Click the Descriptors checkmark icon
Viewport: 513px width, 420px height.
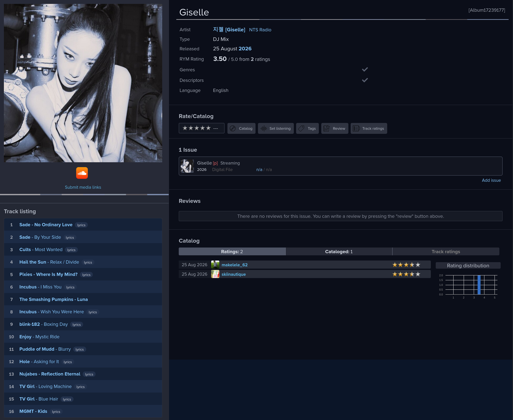tap(365, 80)
